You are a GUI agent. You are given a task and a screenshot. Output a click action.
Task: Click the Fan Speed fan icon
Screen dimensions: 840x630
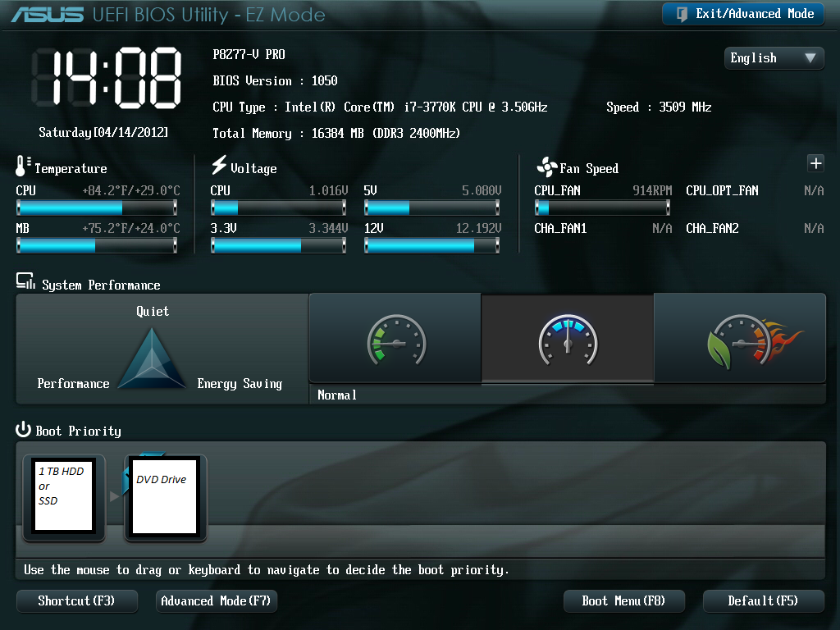coord(546,167)
